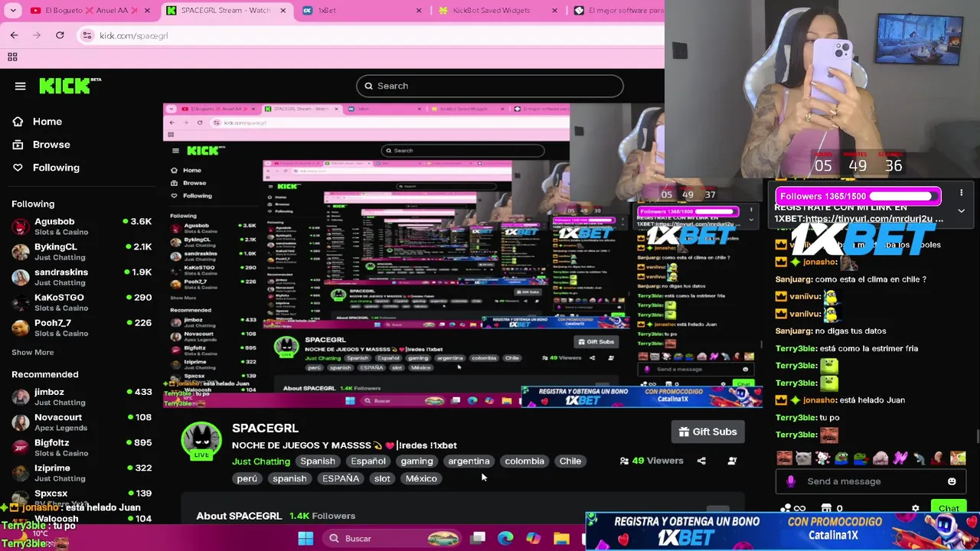980x551 pixels.
Task: Select the Español tag
Action: (x=368, y=461)
